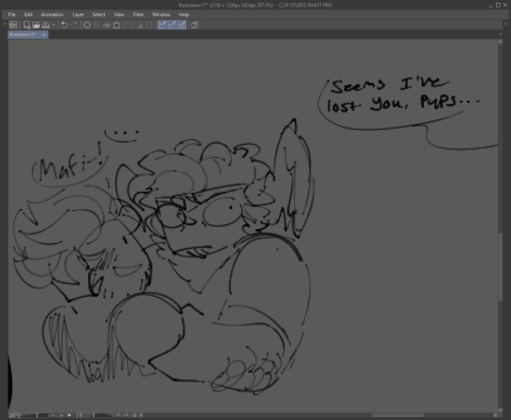Click the zoom percentage field showing 287.0
The height and width of the screenshot is (420, 511).
(15, 415)
